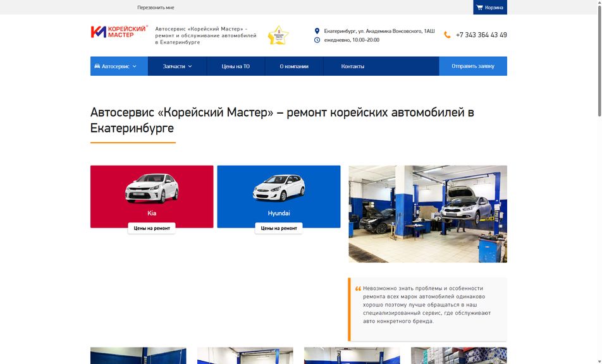The height and width of the screenshot is (364, 602).
Task: Open the Цены на ТО menu item
Action: [236, 66]
